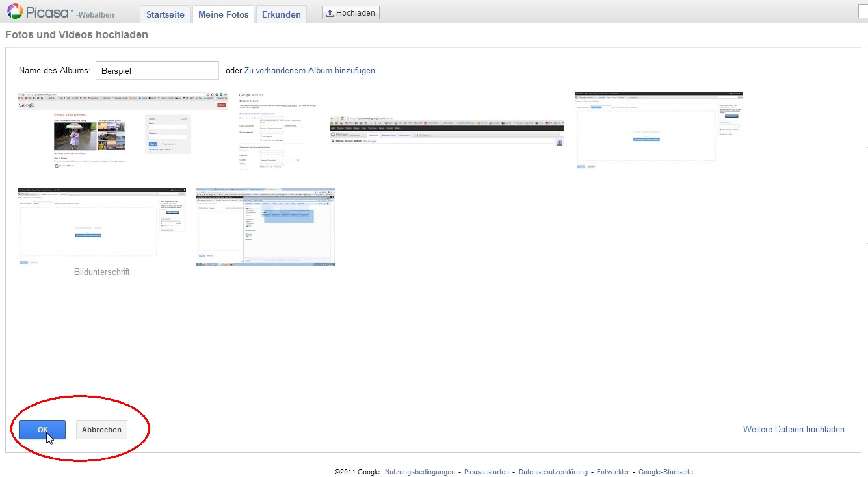Open the Google-Startseite footer link
This screenshot has width=868, height=477.
[665, 472]
